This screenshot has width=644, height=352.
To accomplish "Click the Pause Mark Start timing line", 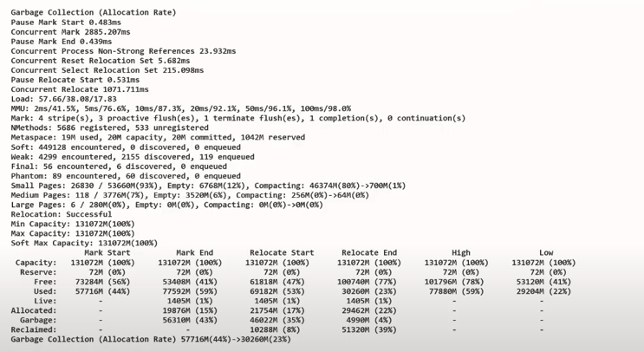I will tap(66, 23).
